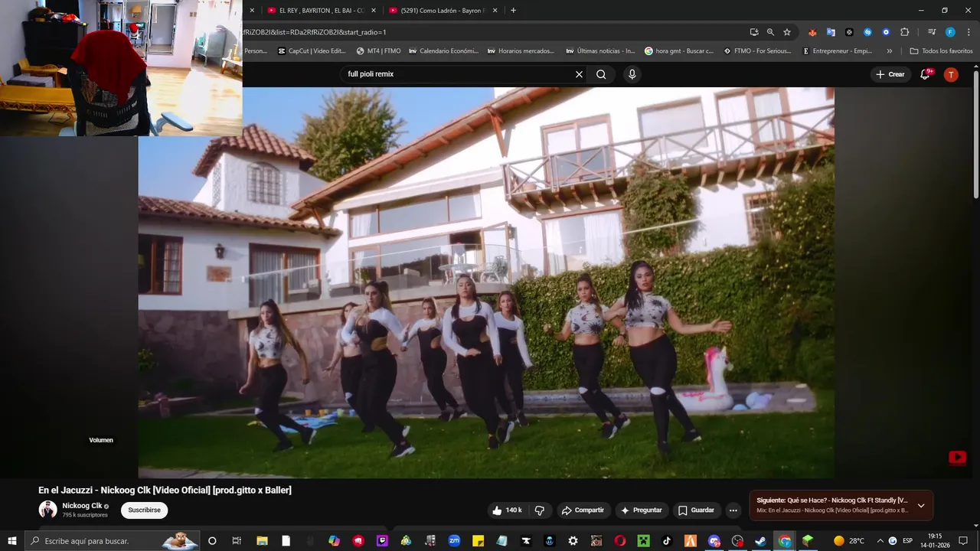Open the Shazam extension icon
The height and width of the screenshot is (551, 980).
pos(867,32)
